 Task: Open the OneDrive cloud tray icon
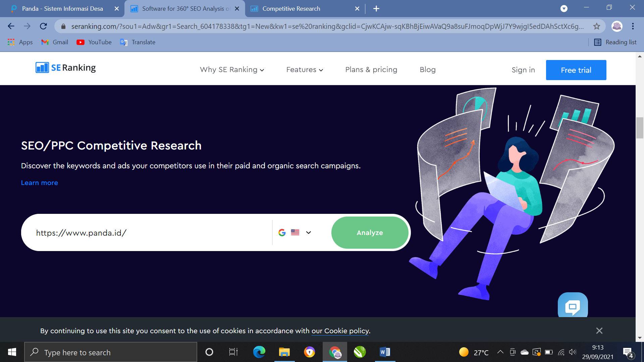(525, 352)
